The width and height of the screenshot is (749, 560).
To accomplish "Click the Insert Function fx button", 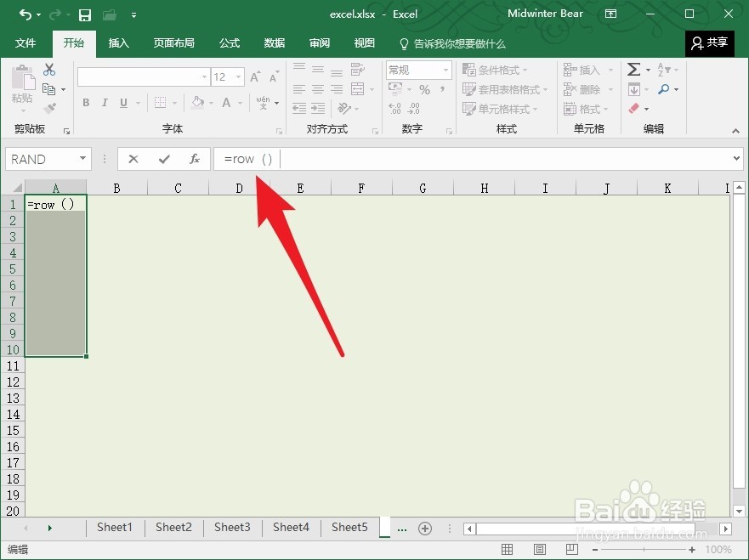I will (x=195, y=159).
